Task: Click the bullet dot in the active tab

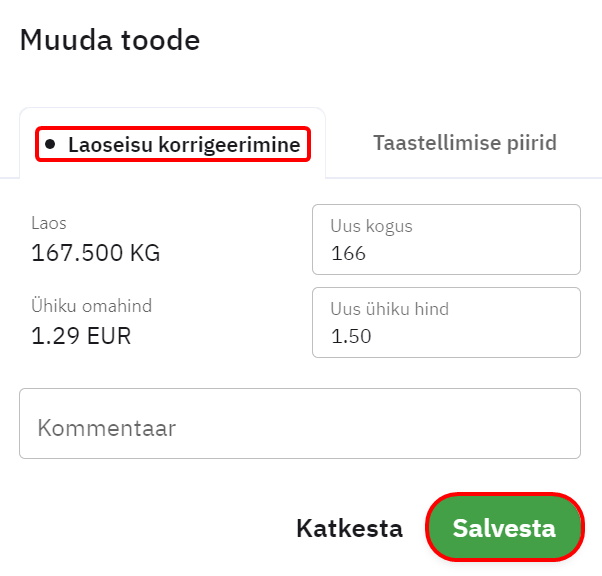Action: pyautogui.click(x=50, y=144)
